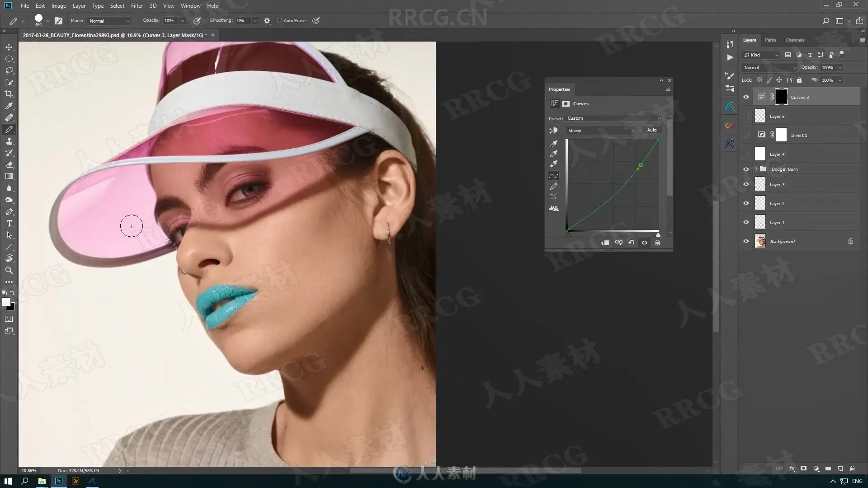Viewport: 868px width, 488px height.
Task: Click add layer mask icon
Action: click(803, 469)
